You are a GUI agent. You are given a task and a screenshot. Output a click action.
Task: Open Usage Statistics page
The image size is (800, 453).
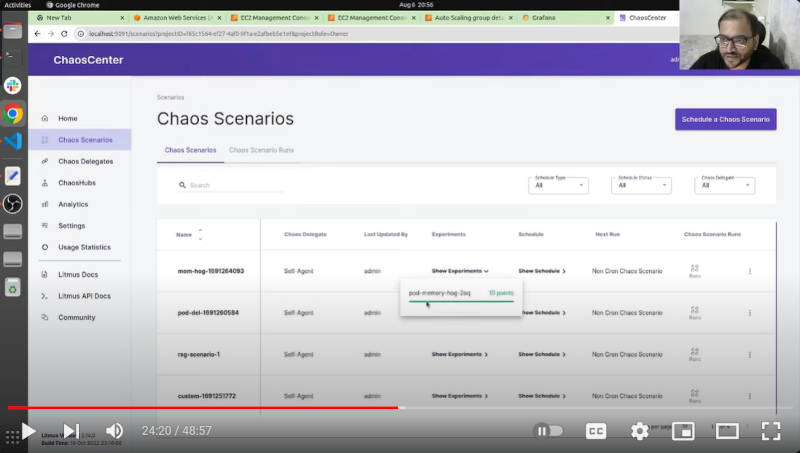84,247
